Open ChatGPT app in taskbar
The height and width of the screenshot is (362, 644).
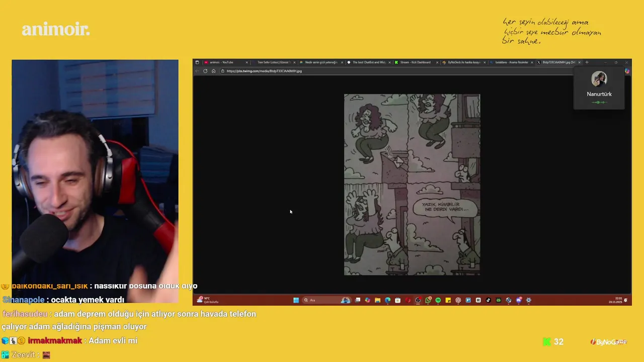pyautogui.click(x=458, y=300)
